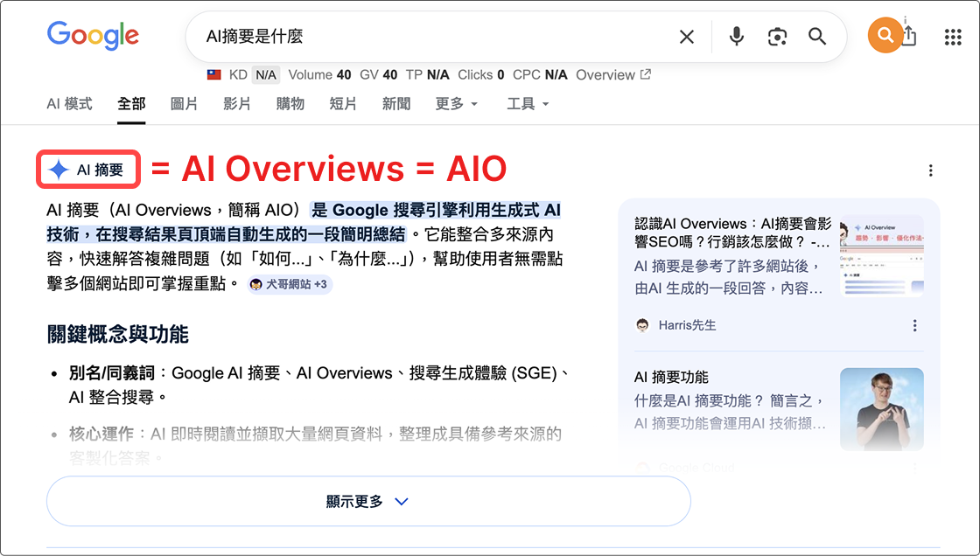Viewport: 980px width, 556px height.
Task: Click the orange search extension button
Action: [885, 36]
